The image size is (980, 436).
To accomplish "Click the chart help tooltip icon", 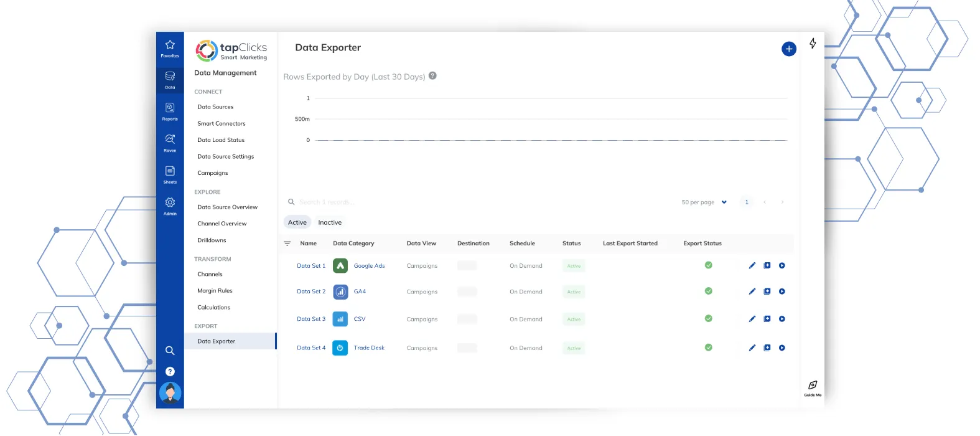I will 432,76.
